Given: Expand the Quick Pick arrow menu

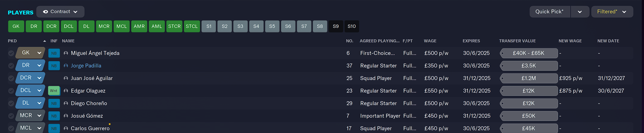Looking at the screenshot, I should click(580, 12).
